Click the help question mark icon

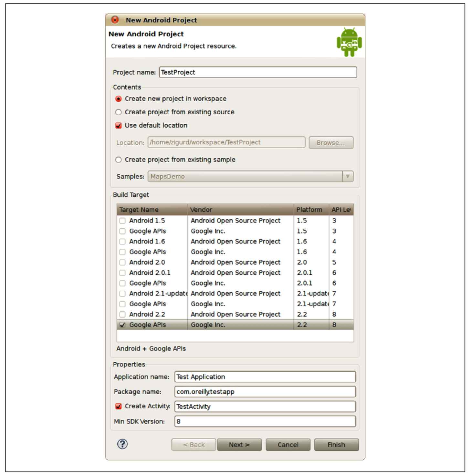(x=122, y=444)
